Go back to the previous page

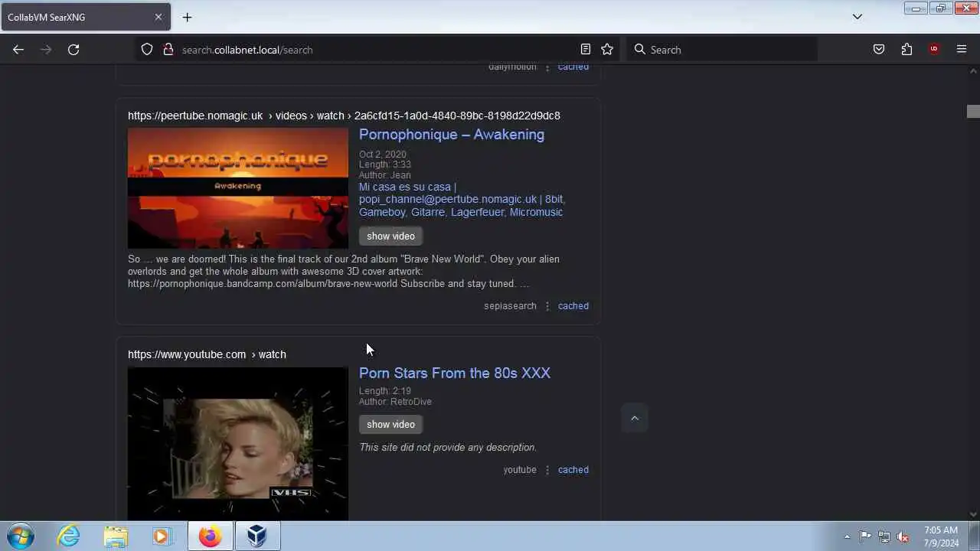(18, 50)
